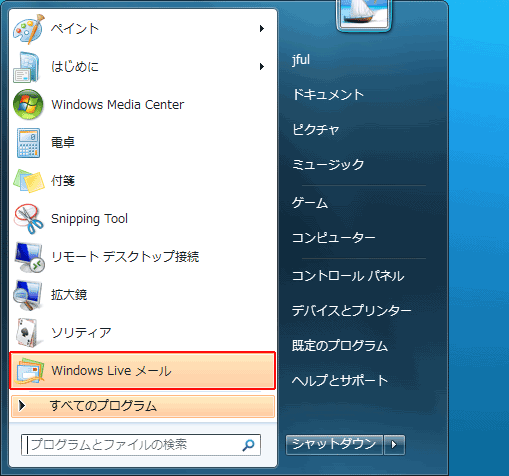
Task: Open the ドキュメント (Documents) menu item
Action: (328, 94)
